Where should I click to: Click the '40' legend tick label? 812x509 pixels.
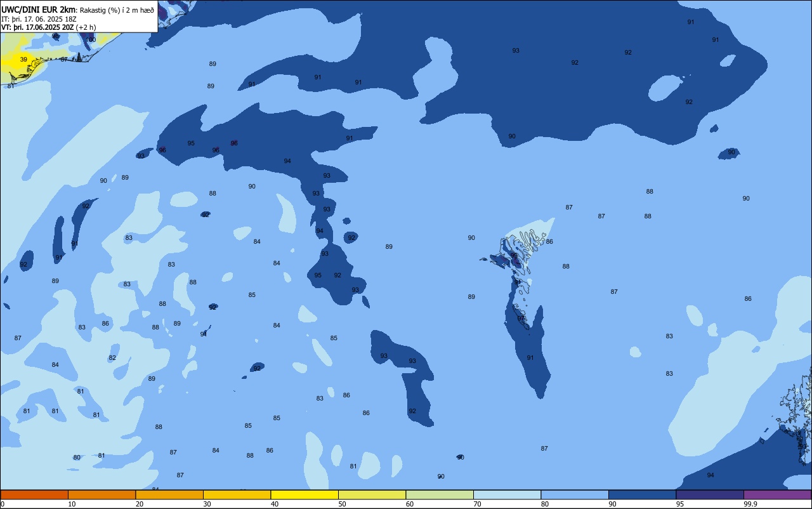[x=274, y=504]
